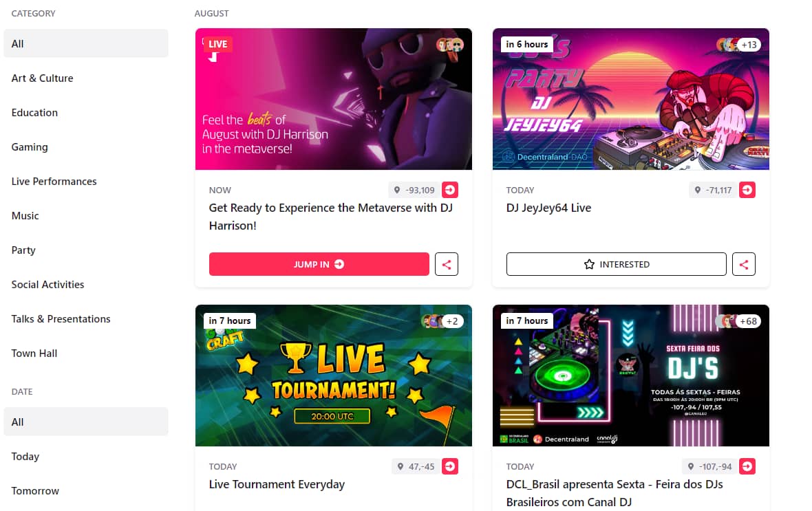This screenshot has height=511, width=812.
Task: Open Sexta Feira dos DJ's thumbnail
Action: (x=631, y=376)
